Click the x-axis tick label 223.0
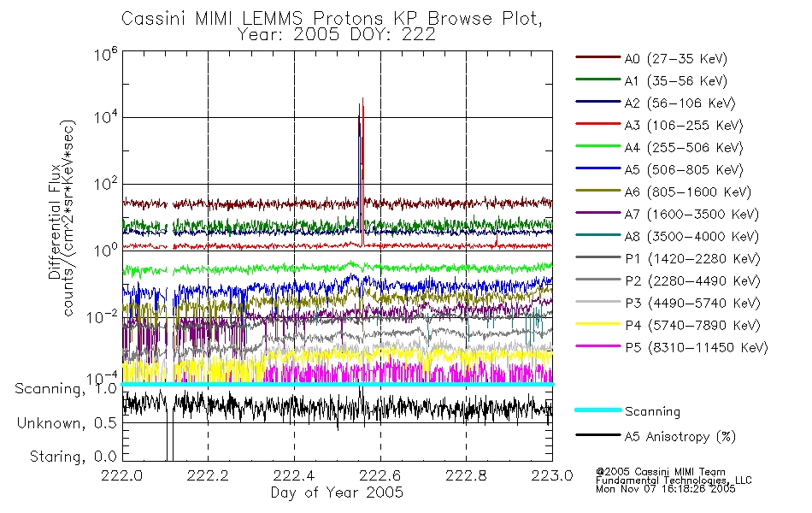 tap(552, 475)
